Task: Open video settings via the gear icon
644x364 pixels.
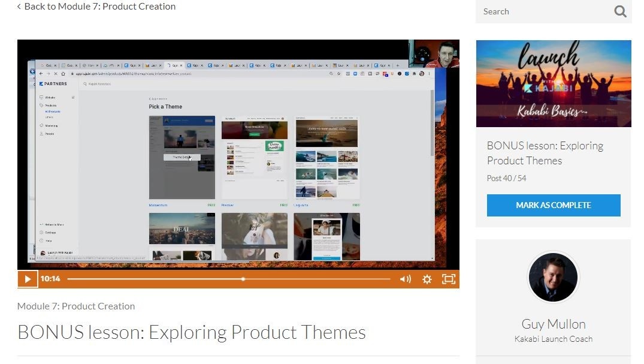Action: 427,279
